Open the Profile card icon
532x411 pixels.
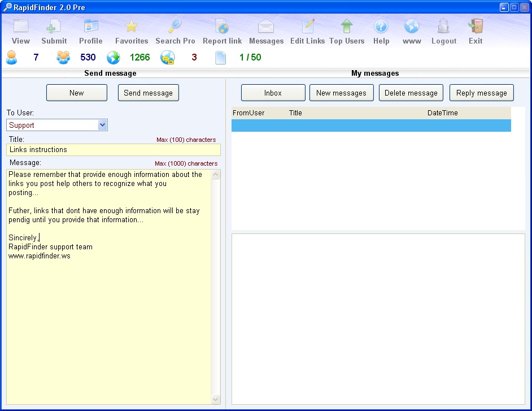click(90, 26)
